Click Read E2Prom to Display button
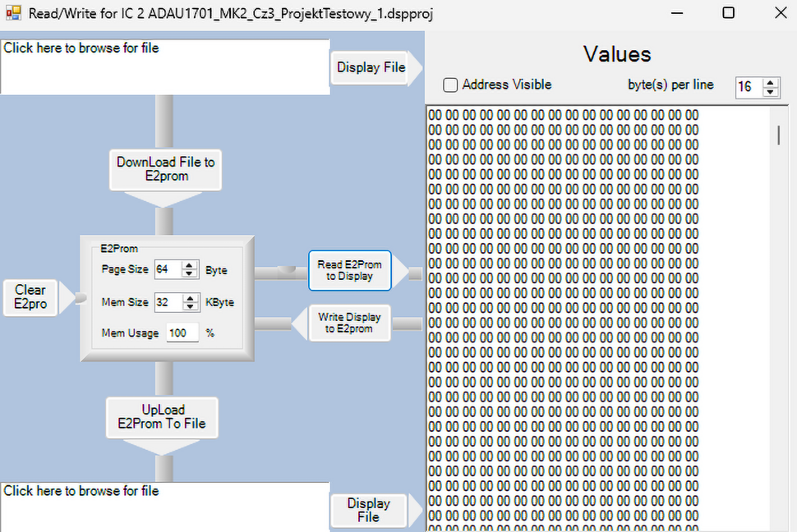 click(349, 271)
